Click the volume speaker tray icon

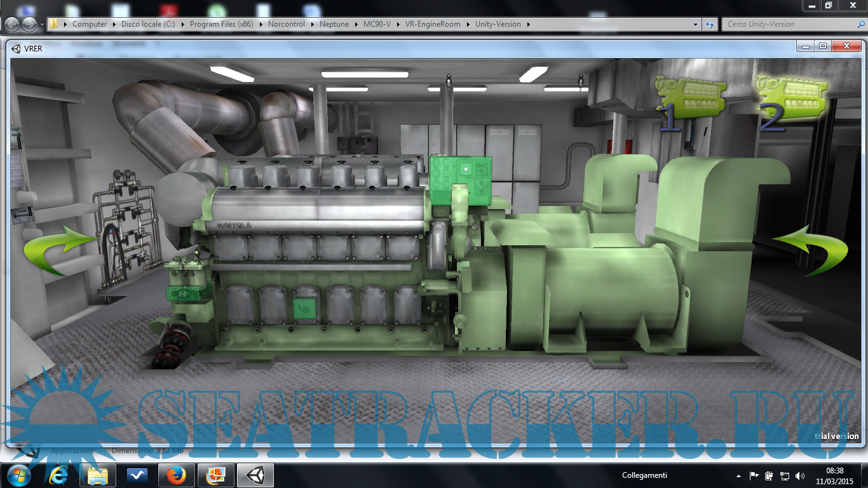click(x=800, y=475)
